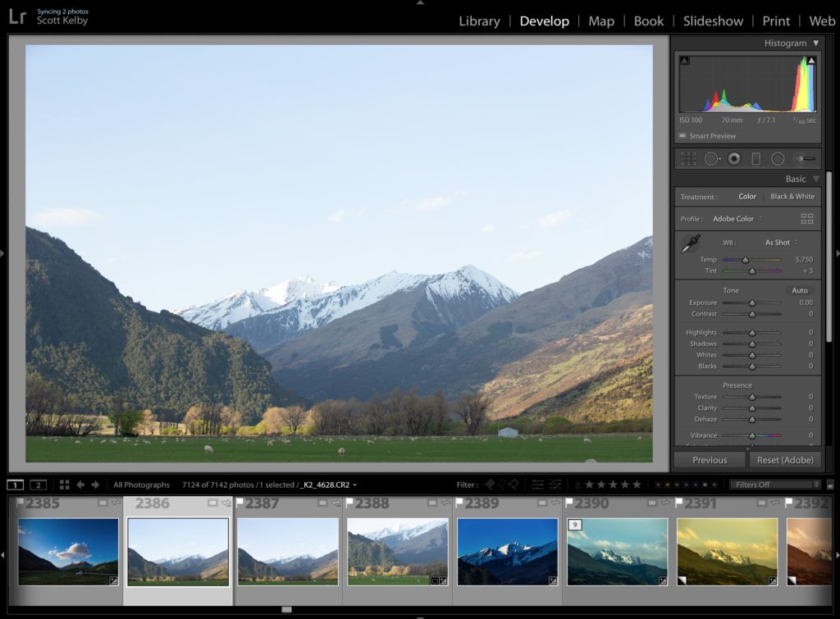Pick up the White Balance eyedropper
The image size is (840, 619).
point(691,244)
